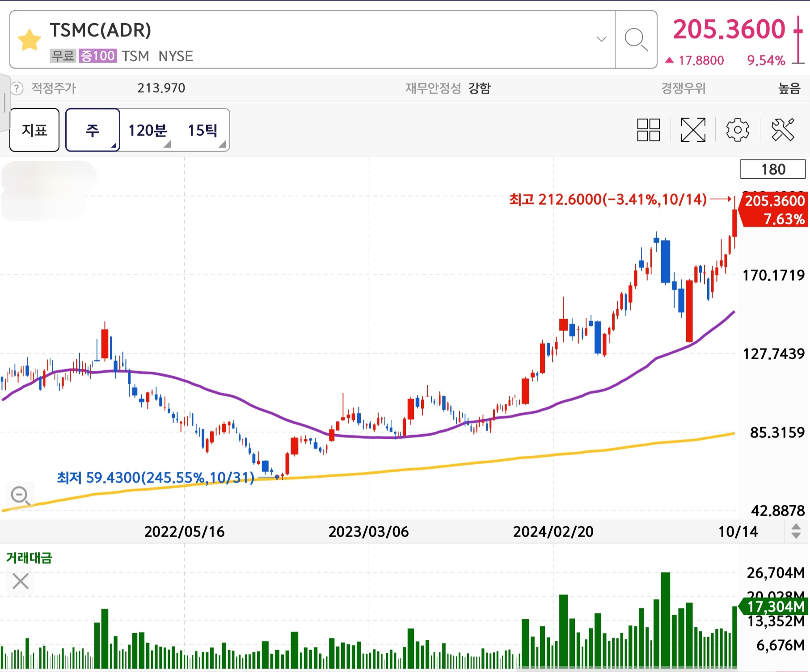
Task: Click the green 17,304M volume tag
Action: coord(774,606)
